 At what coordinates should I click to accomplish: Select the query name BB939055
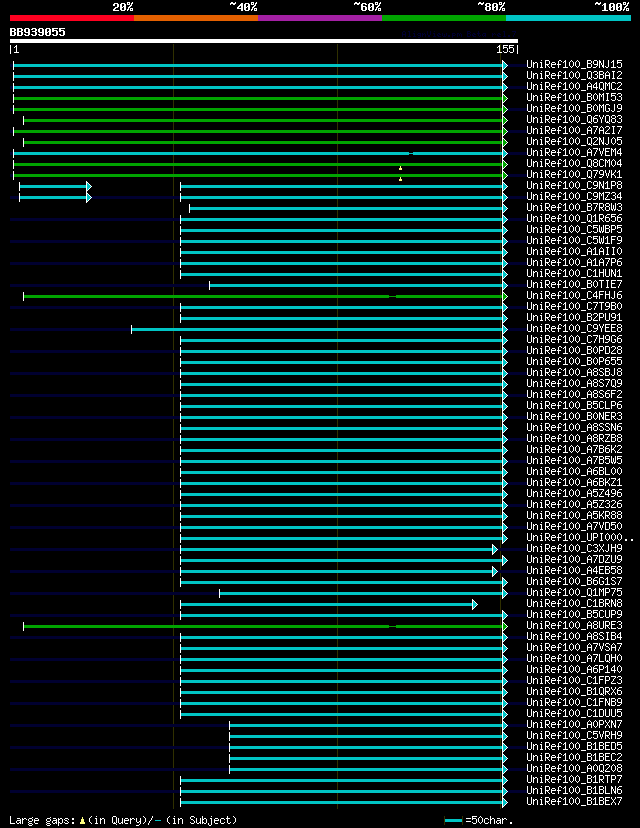tap(37, 32)
